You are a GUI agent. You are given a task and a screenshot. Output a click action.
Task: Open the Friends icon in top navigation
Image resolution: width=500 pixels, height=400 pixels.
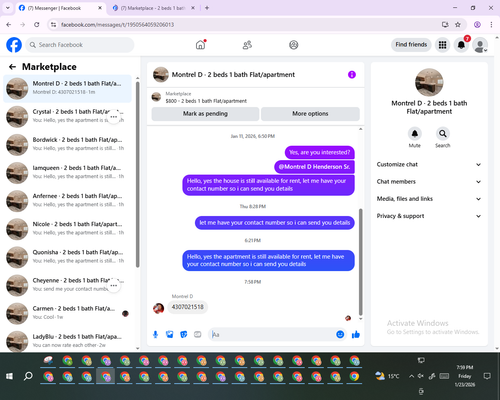(247, 45)
